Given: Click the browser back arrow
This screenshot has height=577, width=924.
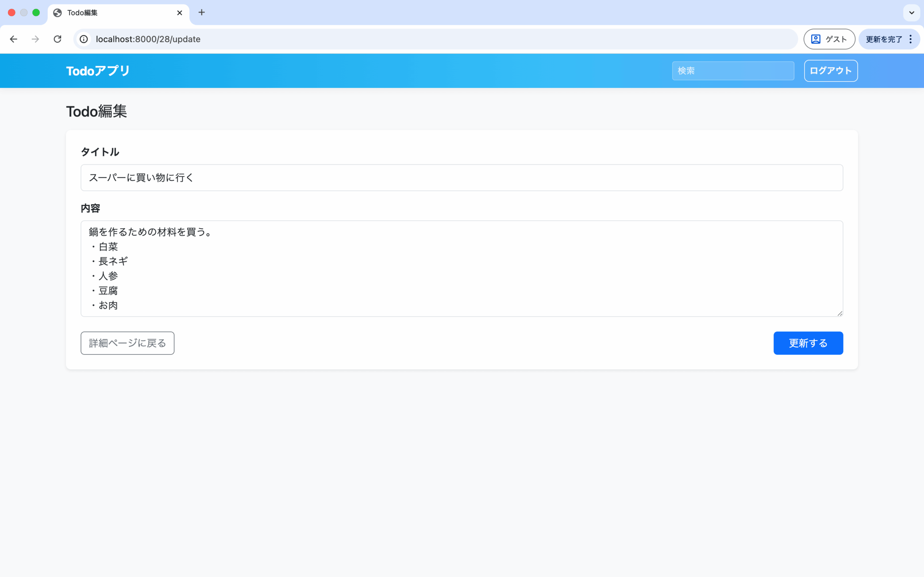Looking at the screenshot, I should point(14,39).
